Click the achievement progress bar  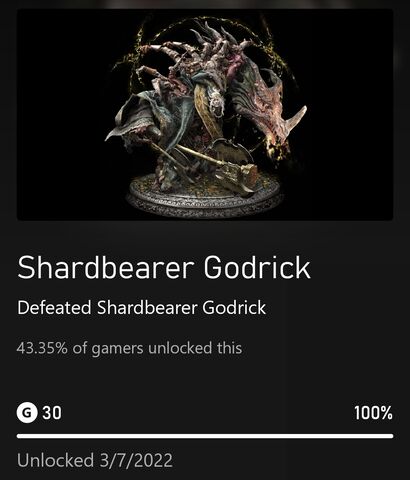point(205,436)
